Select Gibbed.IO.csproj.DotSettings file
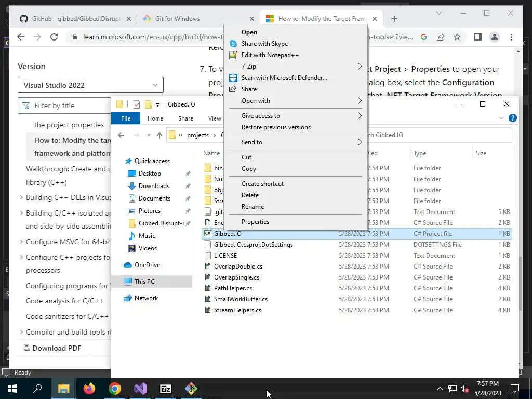Screen dimensions: 532x399 tap(254, 245)
